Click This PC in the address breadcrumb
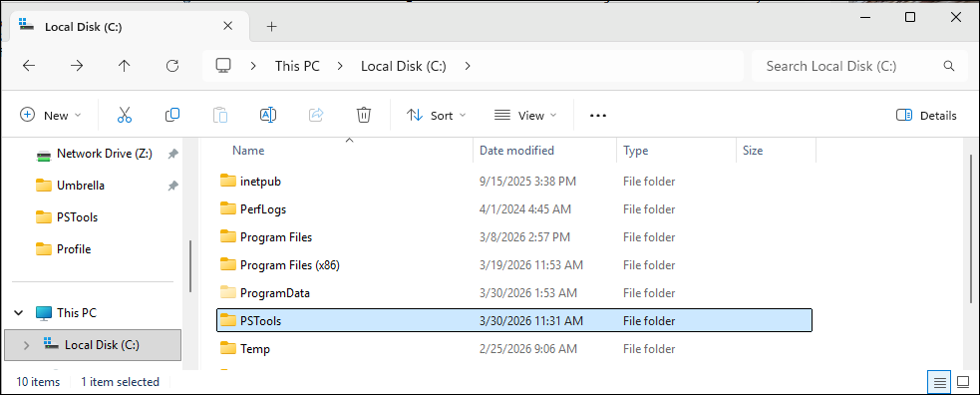980x395 pixels. point(297,66)
